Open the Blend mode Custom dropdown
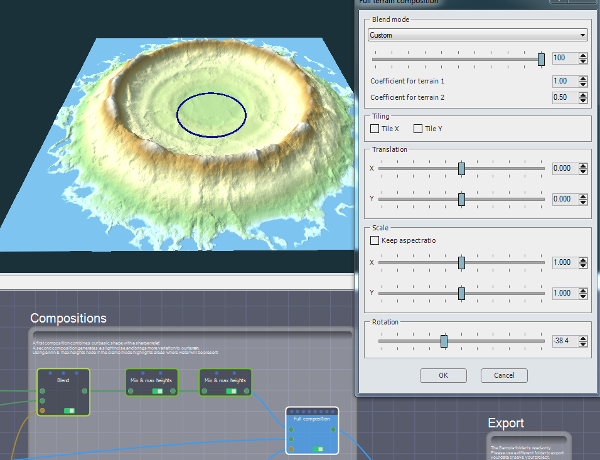Image resolution: width=600 pixels, height=460 pixels. 477,35
